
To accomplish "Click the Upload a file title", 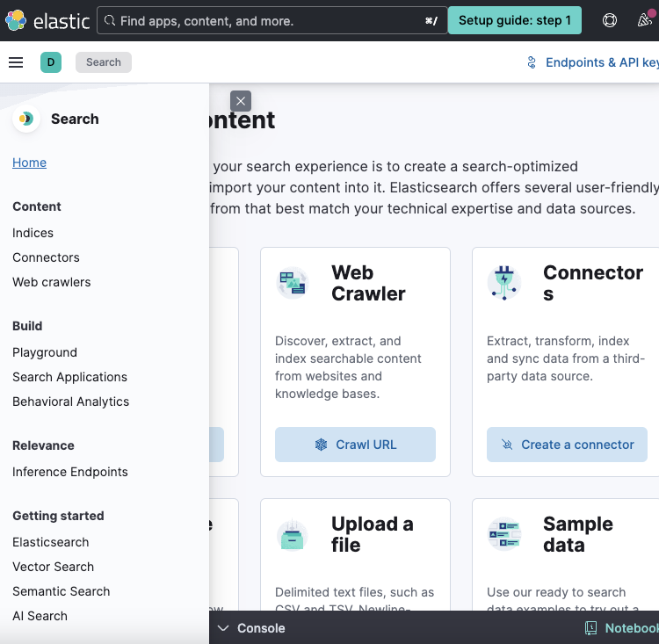I will [x=372, y=534].
